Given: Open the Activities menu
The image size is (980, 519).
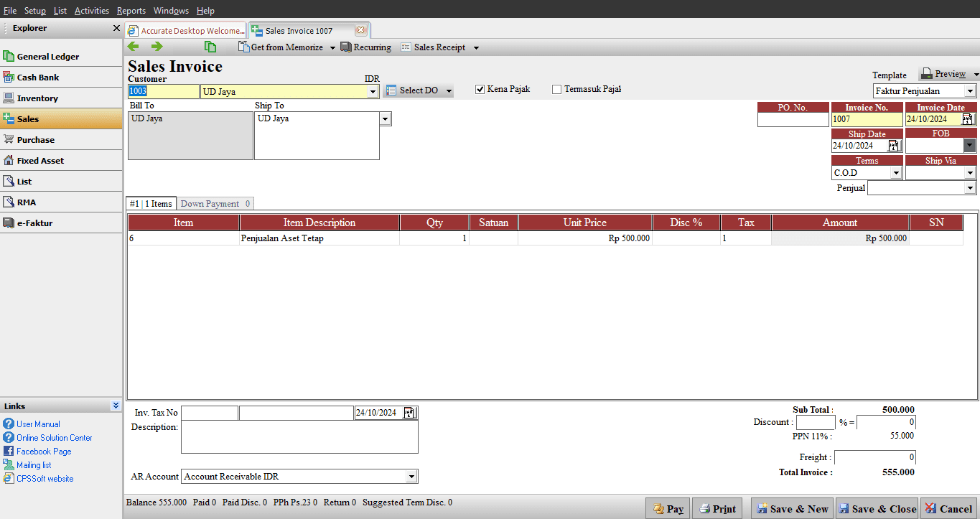Looking at the screenshot, I should [x=92, y=11].
